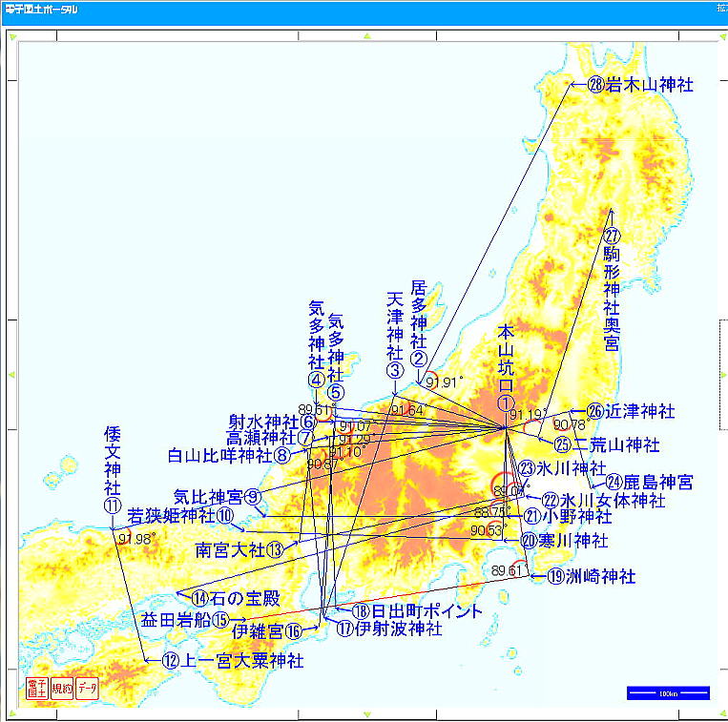
Task: Pan map southeast with bottom-right corner arrow
Action: point(720,713)
